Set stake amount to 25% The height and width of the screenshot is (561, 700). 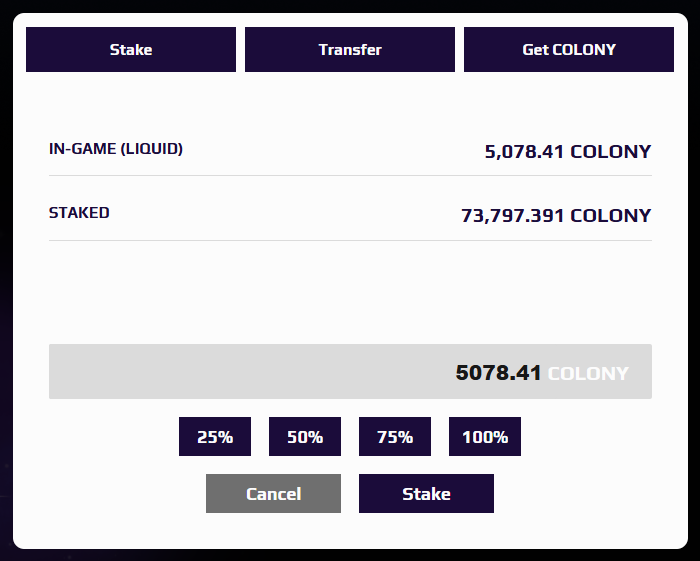[215, 437]
